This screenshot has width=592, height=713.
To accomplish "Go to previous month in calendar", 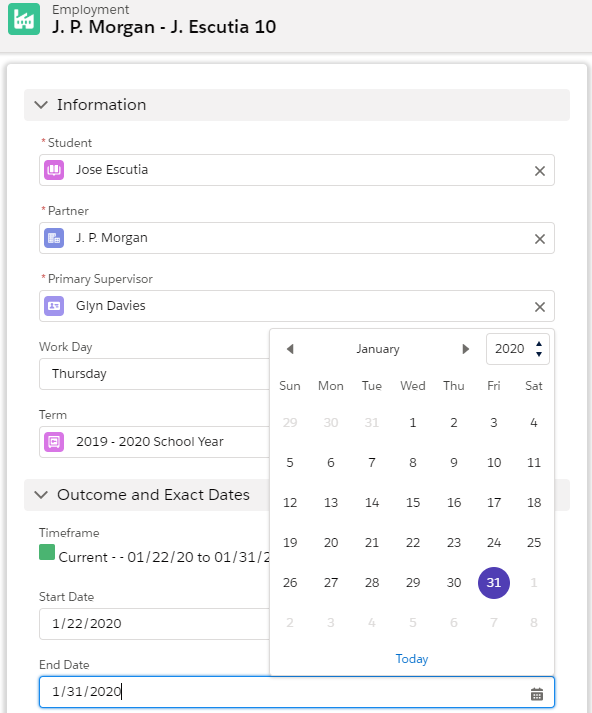I will [x=290, y=349].
